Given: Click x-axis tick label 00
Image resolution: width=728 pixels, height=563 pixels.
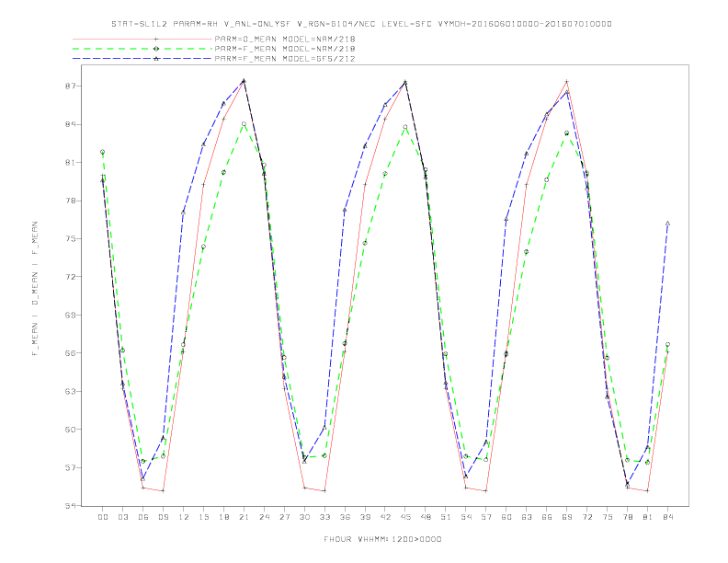Looking at the screenshot, I should (x=103, y=517).
